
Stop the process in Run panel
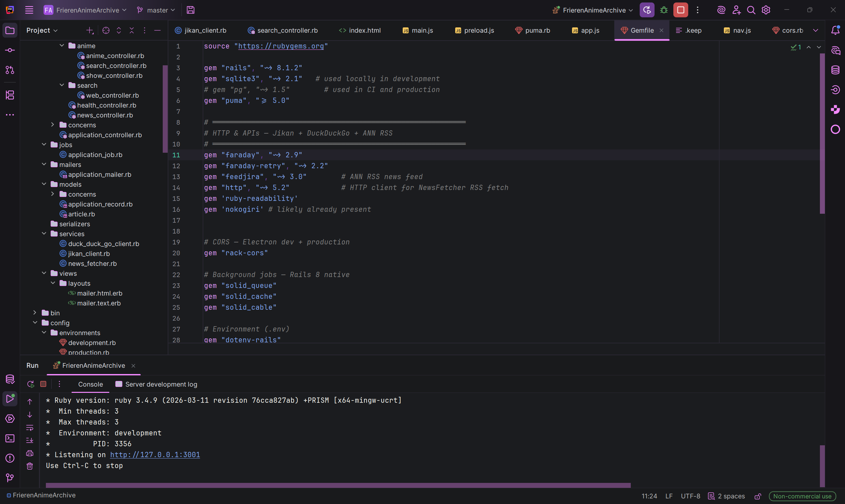point(43,384)
